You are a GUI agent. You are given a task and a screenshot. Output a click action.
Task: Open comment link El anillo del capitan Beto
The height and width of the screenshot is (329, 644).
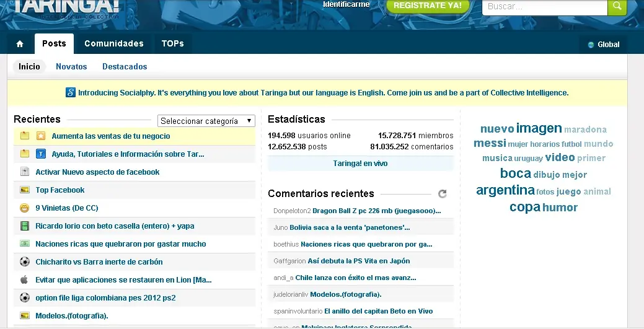[x=379, y=311]
